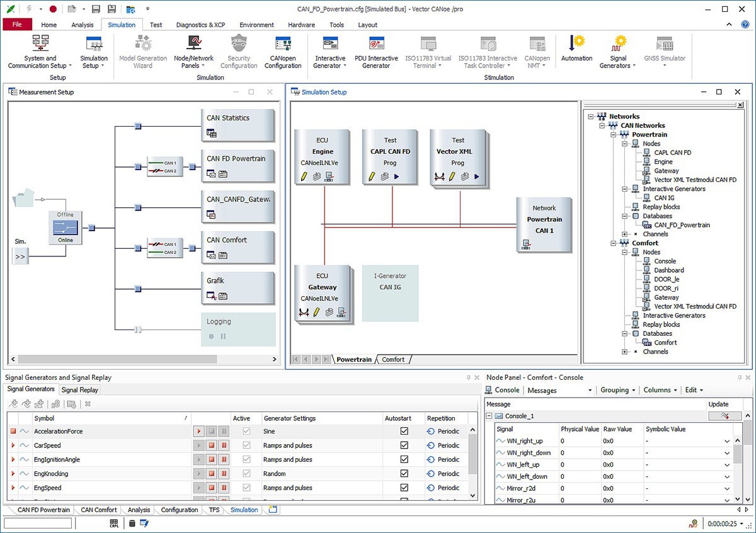Screen dimensions: 756x533
Task: Select the Engine node in the tree
Action: point(663,162)
